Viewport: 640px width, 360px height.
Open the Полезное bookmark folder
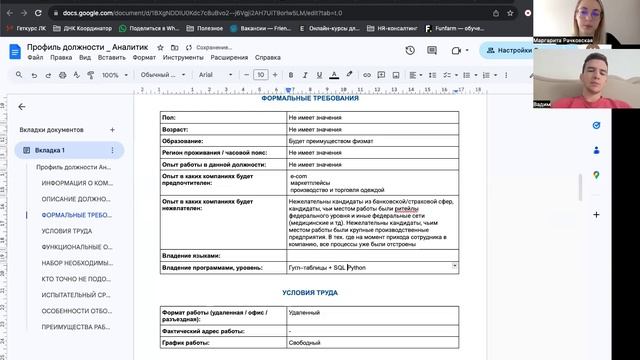pyautogui.click(x=205, y=28)
